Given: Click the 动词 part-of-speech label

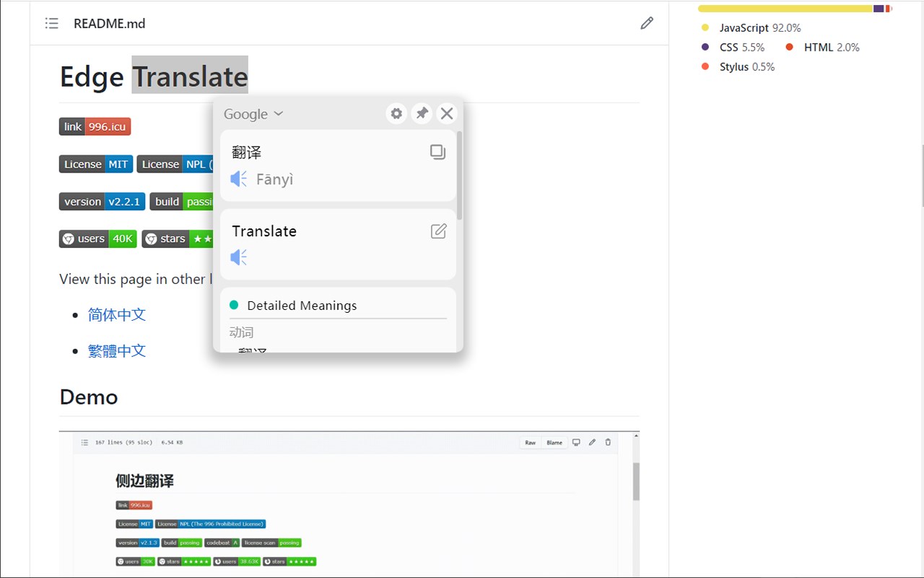Looking at the screenshot, I should click(x=241, y=332).
